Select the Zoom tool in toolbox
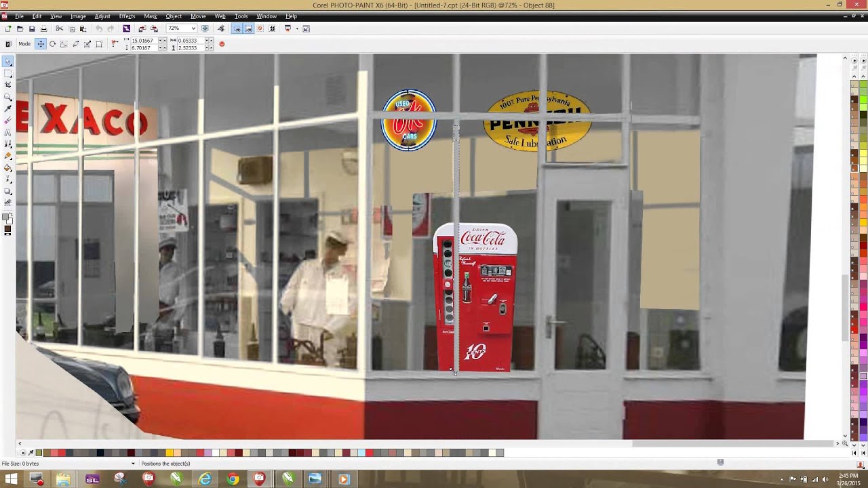The image size is (868, 488). click(x=8, y=96)
